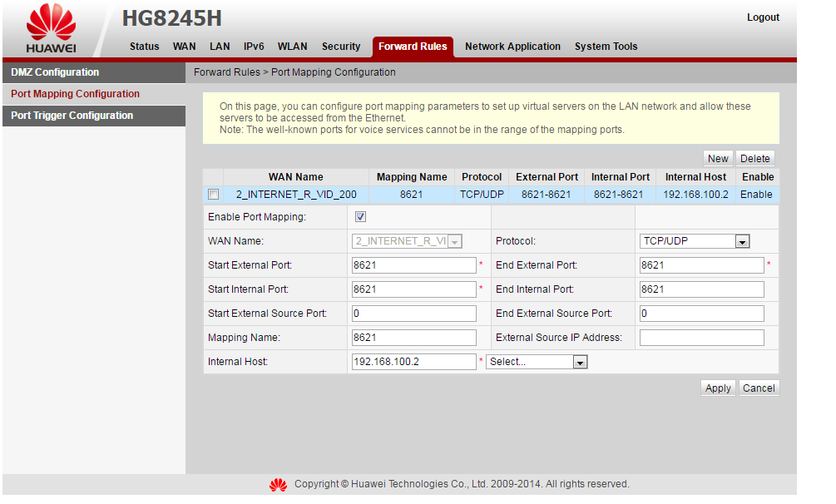Screen dimensions: 836x504
Task: Apply the port mapping settings
Action: click(x=717, y=388)
